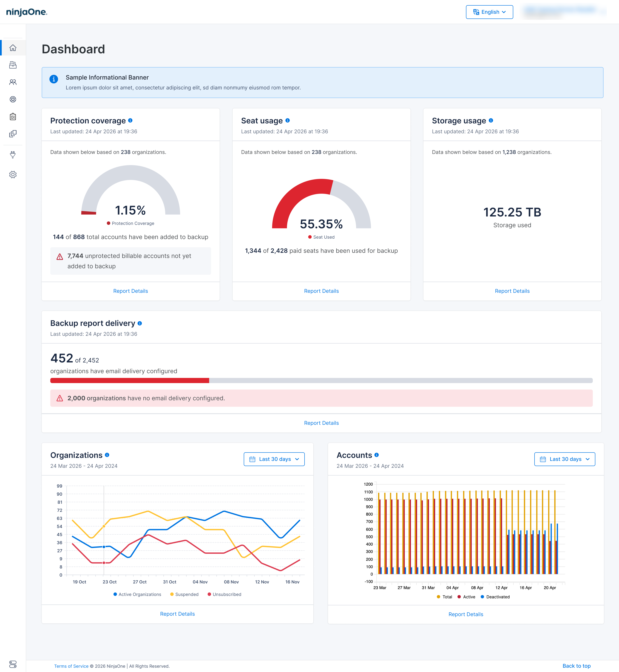The image size is (619, 672).
Task: Toggle Active Organizations legend series
Action: (x=137, y=594)
